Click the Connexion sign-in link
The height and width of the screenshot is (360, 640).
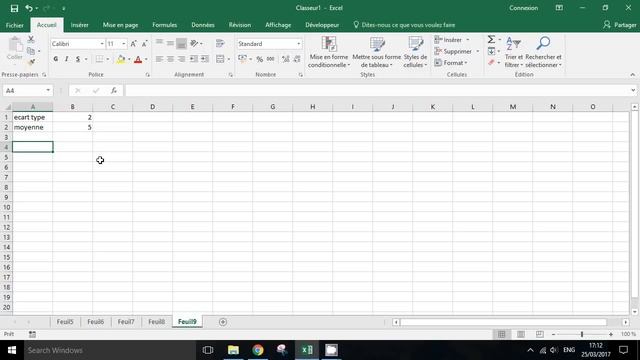pyautogui.click(x=523, y=8)
